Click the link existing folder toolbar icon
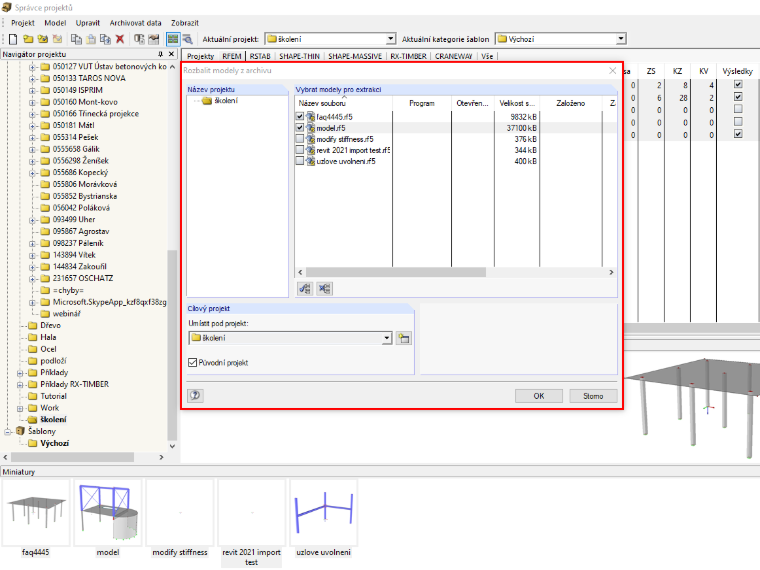This screenshot has width=760, height=570. coord(43,39)
